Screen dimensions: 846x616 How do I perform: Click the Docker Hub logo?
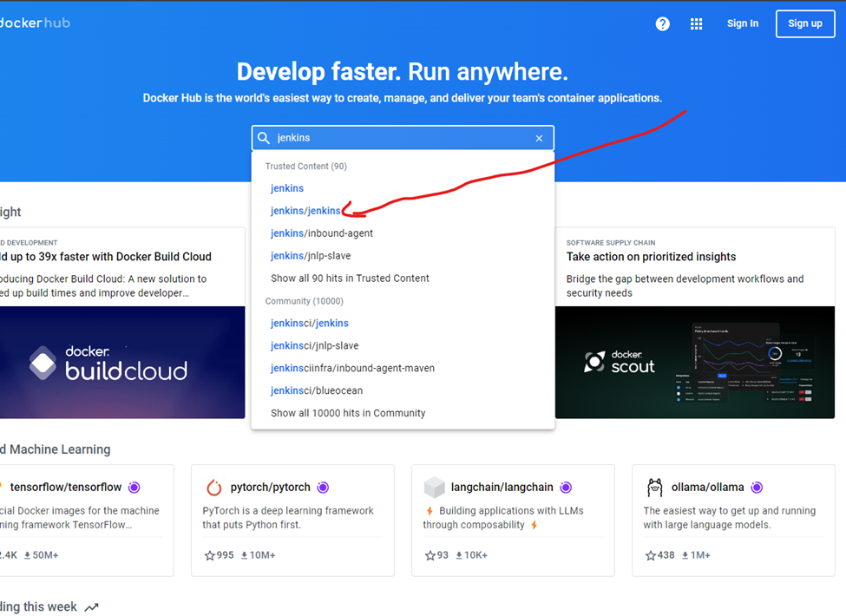(x=35, y=23)
